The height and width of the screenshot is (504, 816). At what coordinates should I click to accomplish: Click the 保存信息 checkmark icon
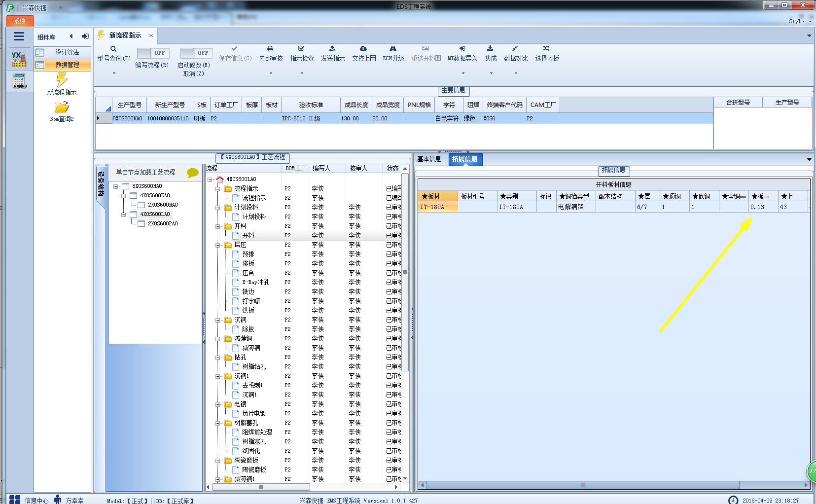coord(235,49)
